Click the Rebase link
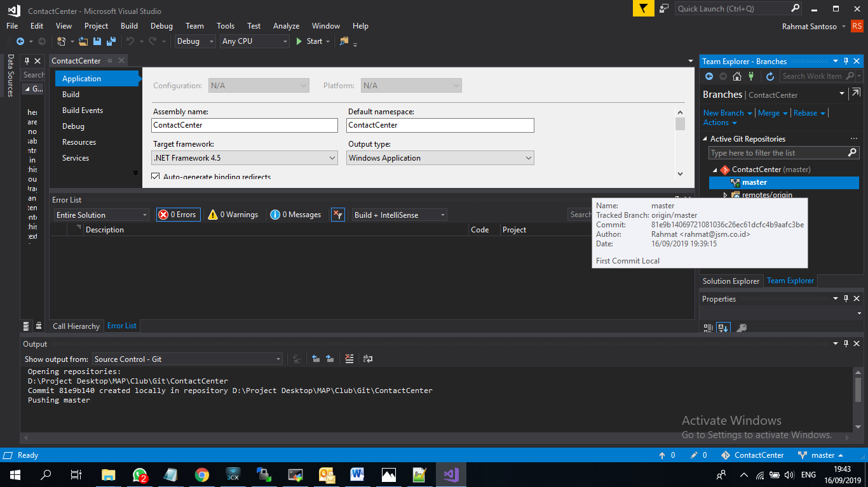The width and height of the screenshot is (868, 487). tap(805, 113)
